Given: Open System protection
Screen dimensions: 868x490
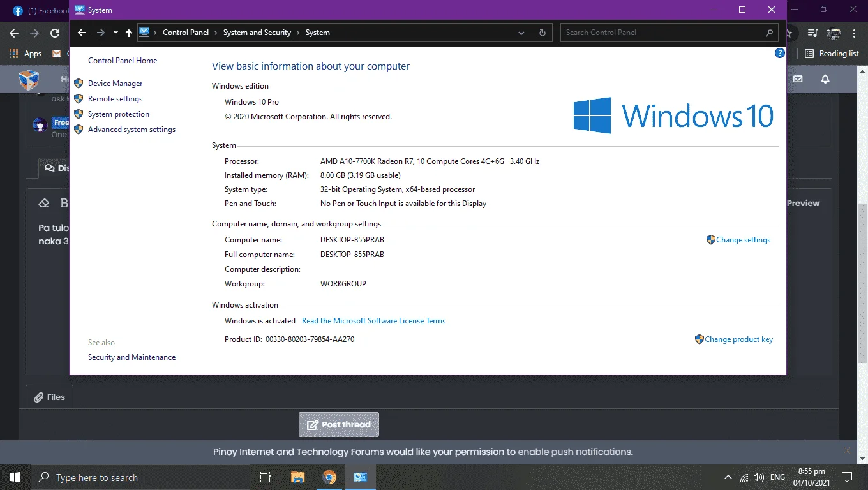Looking at the screenshot, I should pyautogui.click(x=119, y=114).
